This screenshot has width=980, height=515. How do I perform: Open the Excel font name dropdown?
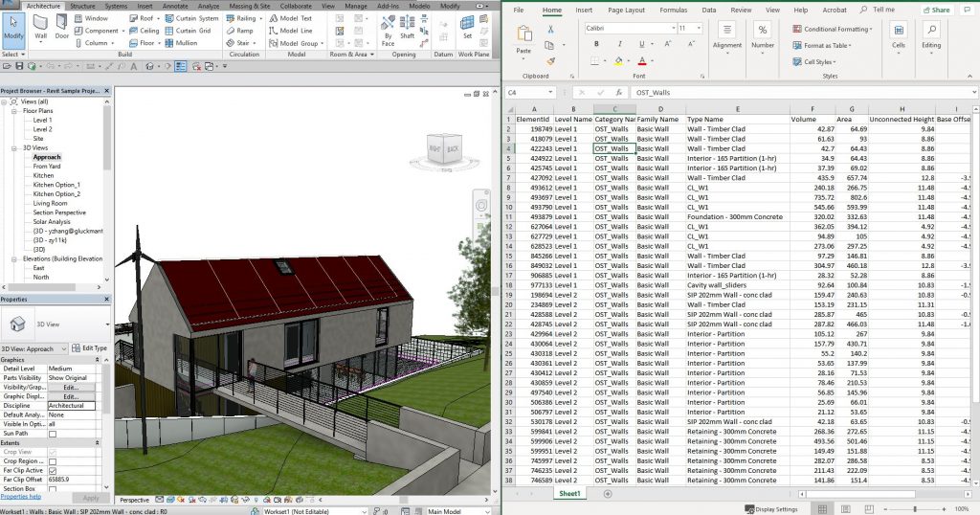[x=673, y=28]
